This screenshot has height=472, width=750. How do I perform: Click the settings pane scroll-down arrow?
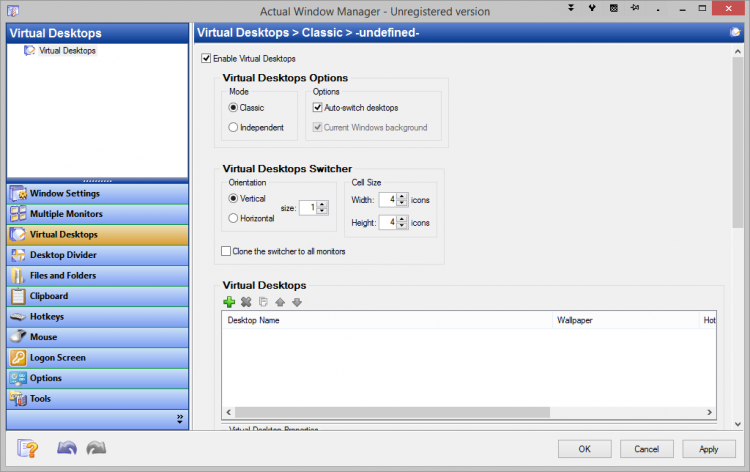click(x=738, y=424)
